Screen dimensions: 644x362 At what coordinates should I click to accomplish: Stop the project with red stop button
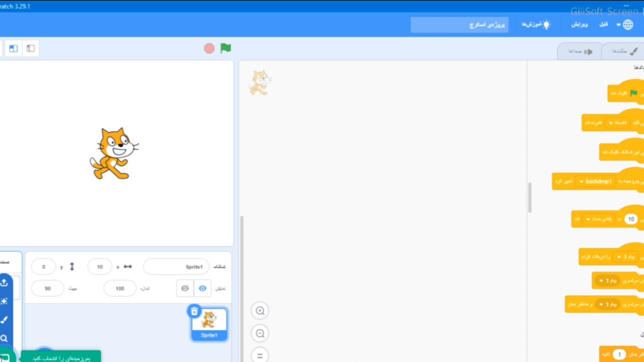click(x=209, y=49)
